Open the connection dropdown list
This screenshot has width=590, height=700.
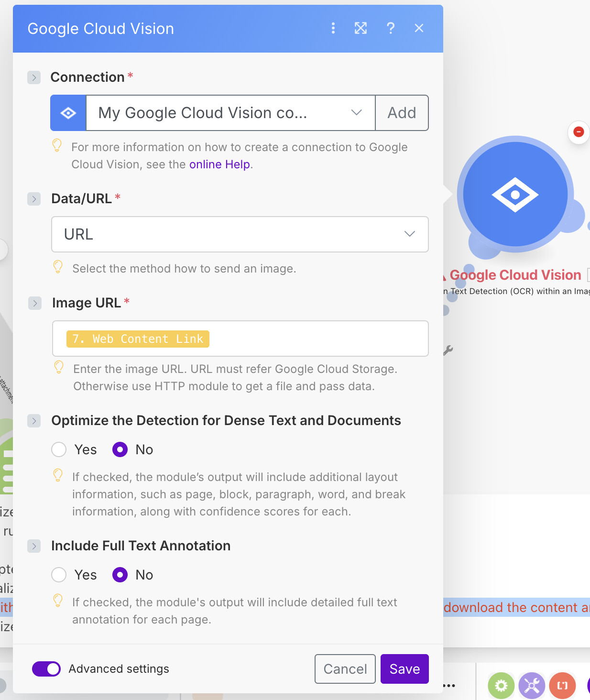(x=230, y=113)
